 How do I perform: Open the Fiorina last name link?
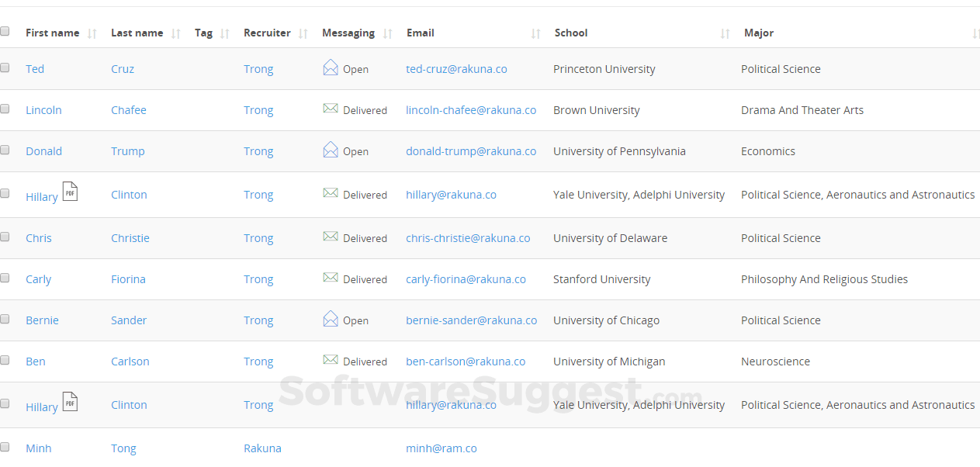[128, 279]
